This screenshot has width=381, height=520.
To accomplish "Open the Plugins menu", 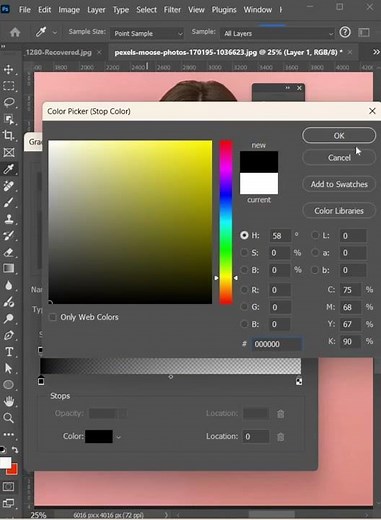I will coord(224,10).
